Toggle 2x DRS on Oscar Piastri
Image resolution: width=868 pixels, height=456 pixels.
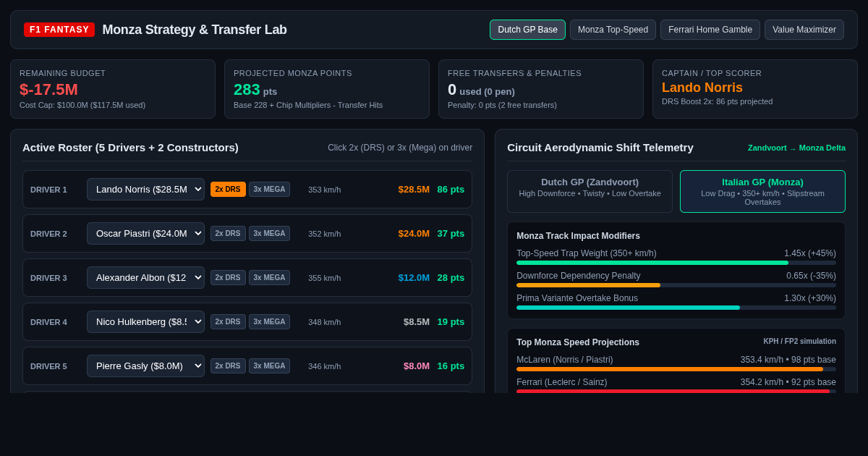click(x=228, y=233)
